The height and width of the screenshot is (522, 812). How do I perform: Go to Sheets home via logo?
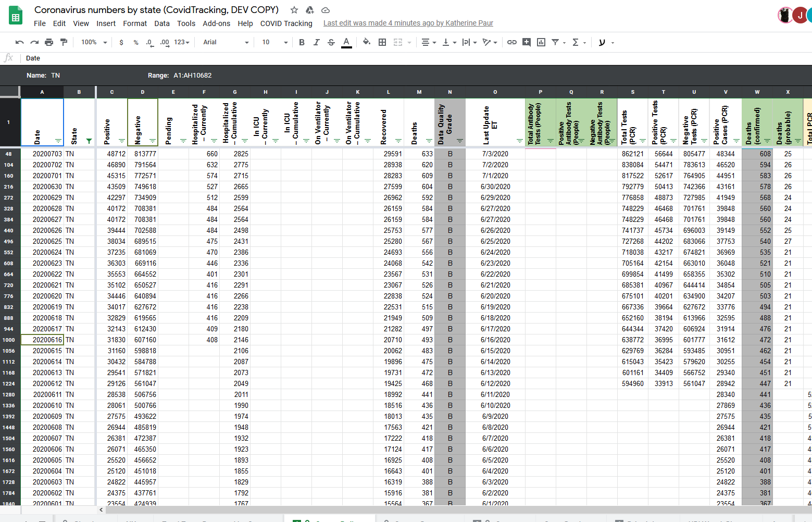[16, 16]
